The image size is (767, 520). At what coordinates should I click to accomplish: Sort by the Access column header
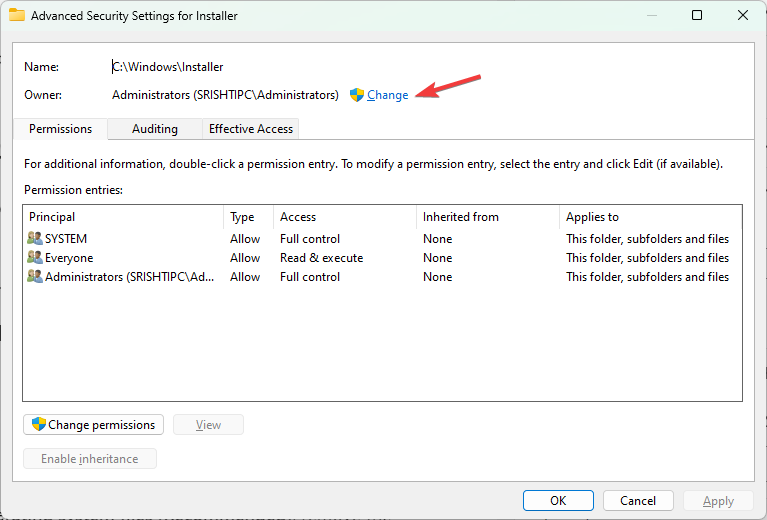[x=345, y=217]
